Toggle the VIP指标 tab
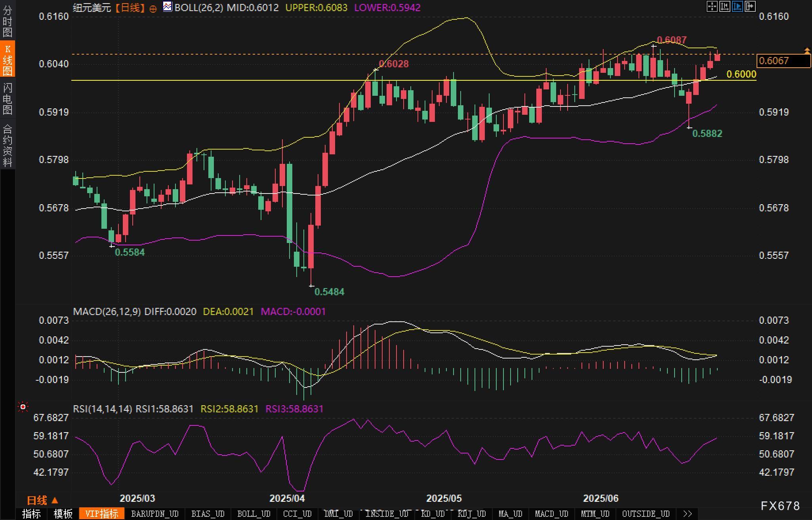The image size is (812, 520). 102,514
